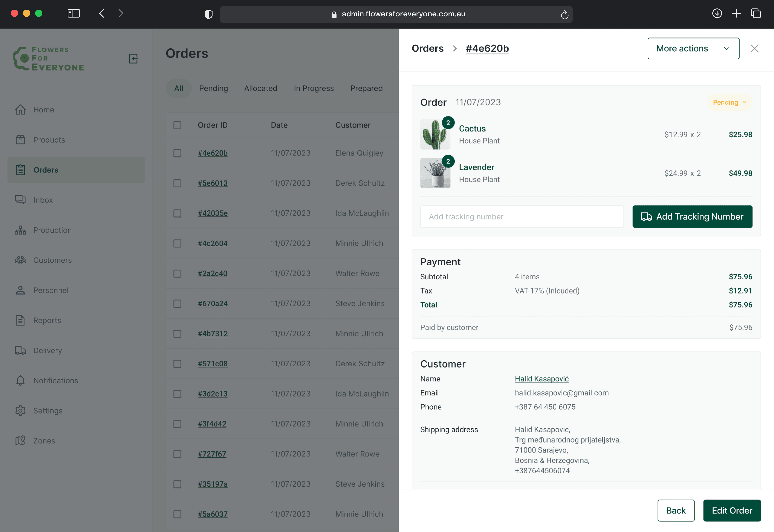
Task: Select checkbox for order #4c2604
Action: pos(177,243)
